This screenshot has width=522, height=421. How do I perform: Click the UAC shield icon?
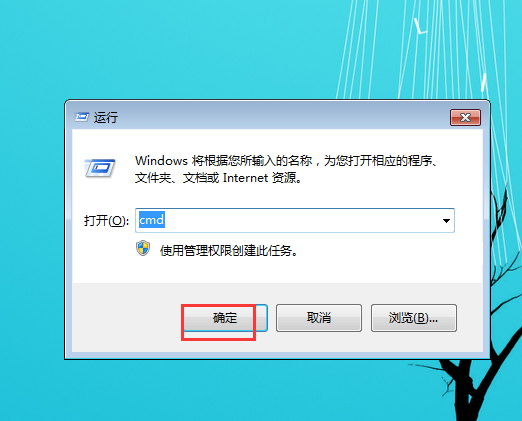143,248
